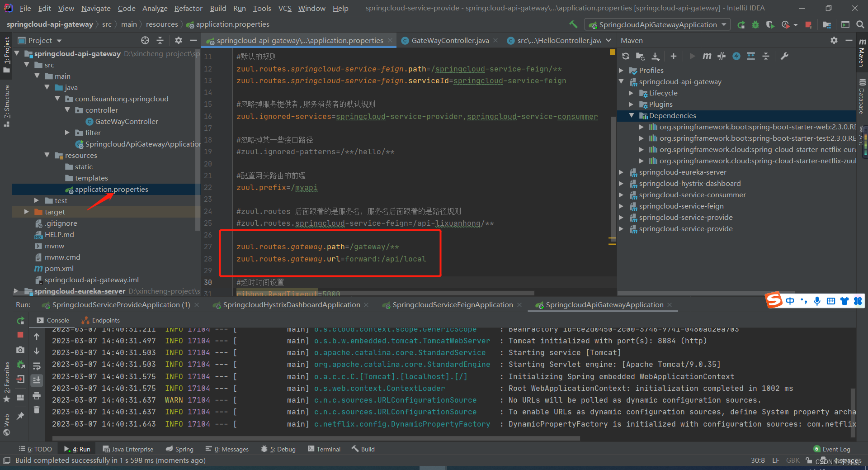Toggle soft-wrap in console
The height and width of the screenshot is (470, 868).
pos(37,366)
